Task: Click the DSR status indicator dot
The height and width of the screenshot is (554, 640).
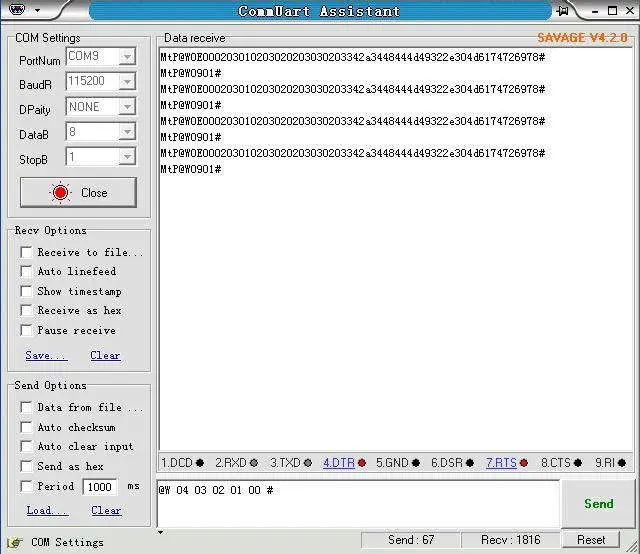Action: (x=470, y=463)
